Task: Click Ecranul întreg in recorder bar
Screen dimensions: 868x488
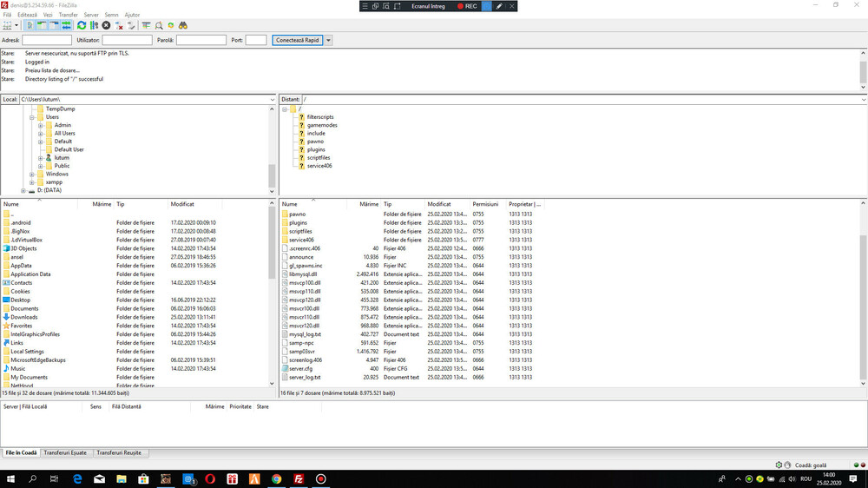Action: tap(428, 6)
